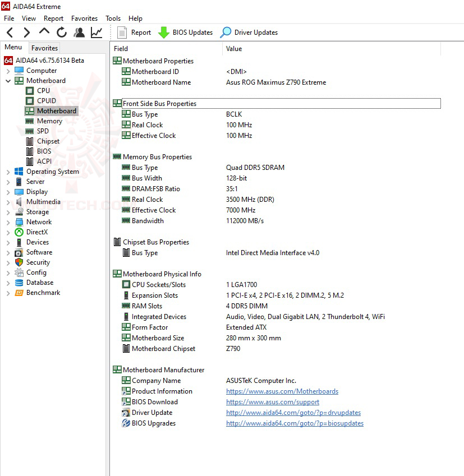Select the Form Factor row
464x476 pixels.
click(x=277, y=327)
